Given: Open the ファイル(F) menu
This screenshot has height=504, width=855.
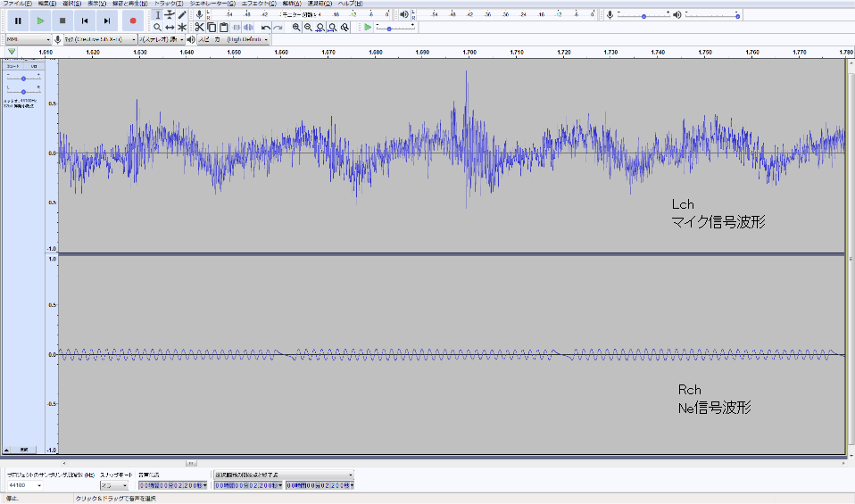Looking at the screenshot, I should 18,4.
